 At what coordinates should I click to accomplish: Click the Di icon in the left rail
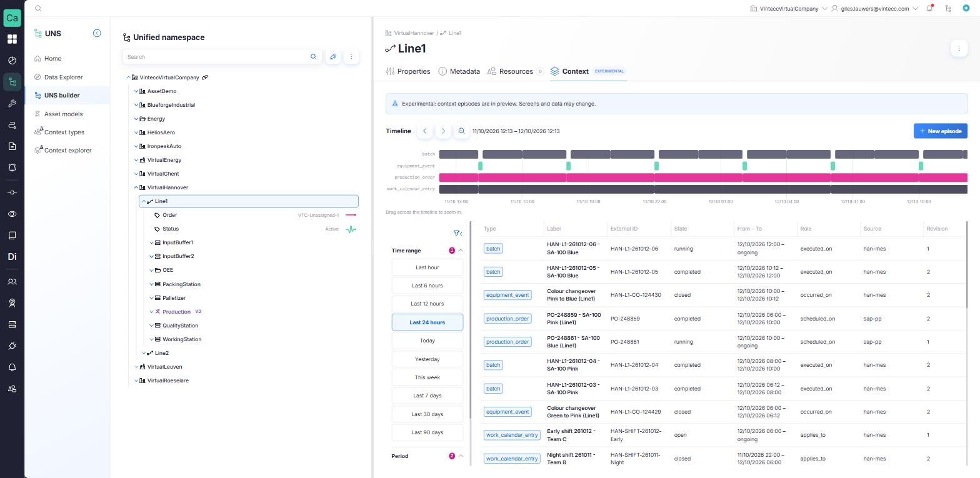(12, 257)
